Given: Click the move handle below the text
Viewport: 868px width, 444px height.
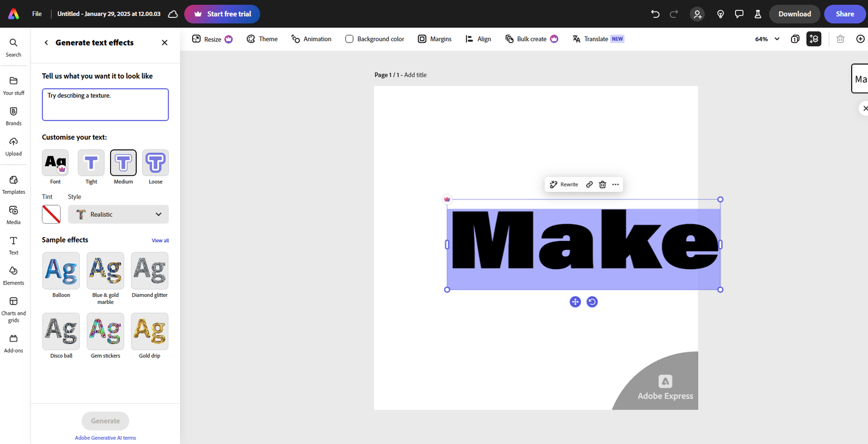Looking at the screenshot, I should click(575, 302).
